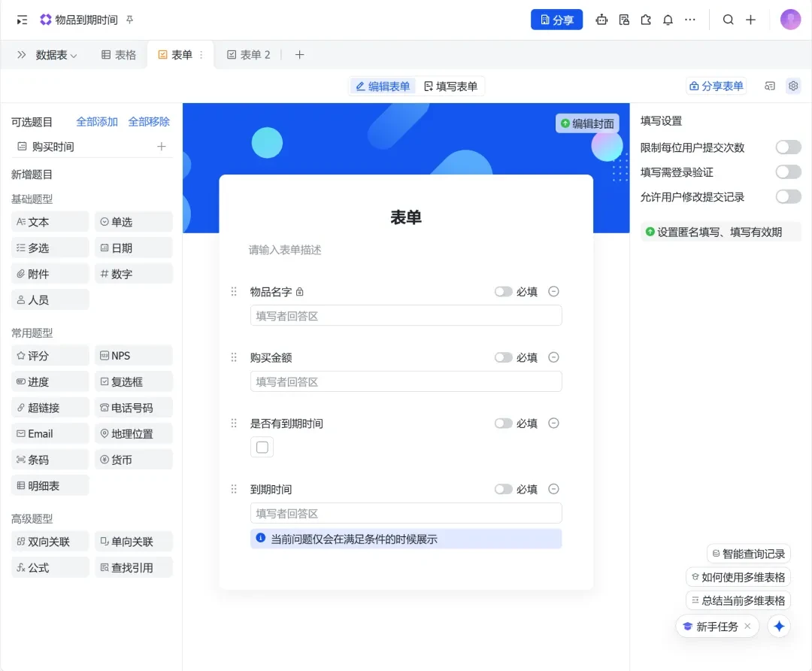The height and width of the screenshot is (671, 812).
Task: Remove the 购买金额 question via minus icon
Action: (x=553, y=357)
